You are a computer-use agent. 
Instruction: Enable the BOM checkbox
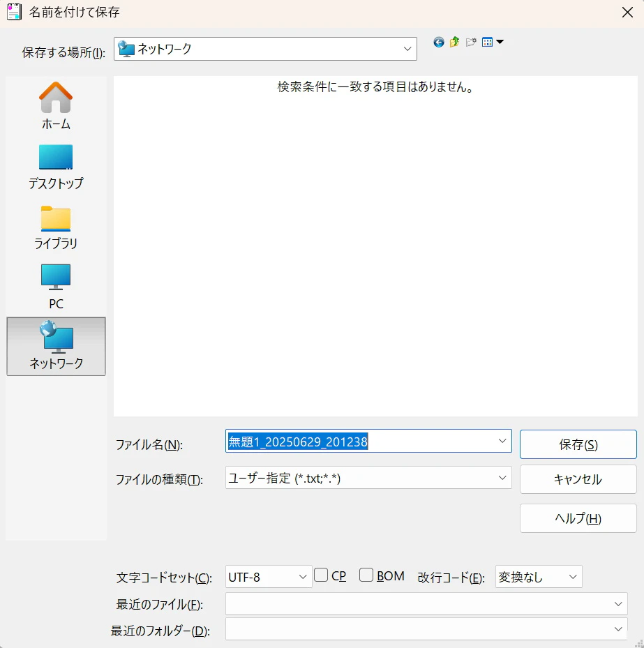coord(366,575)
